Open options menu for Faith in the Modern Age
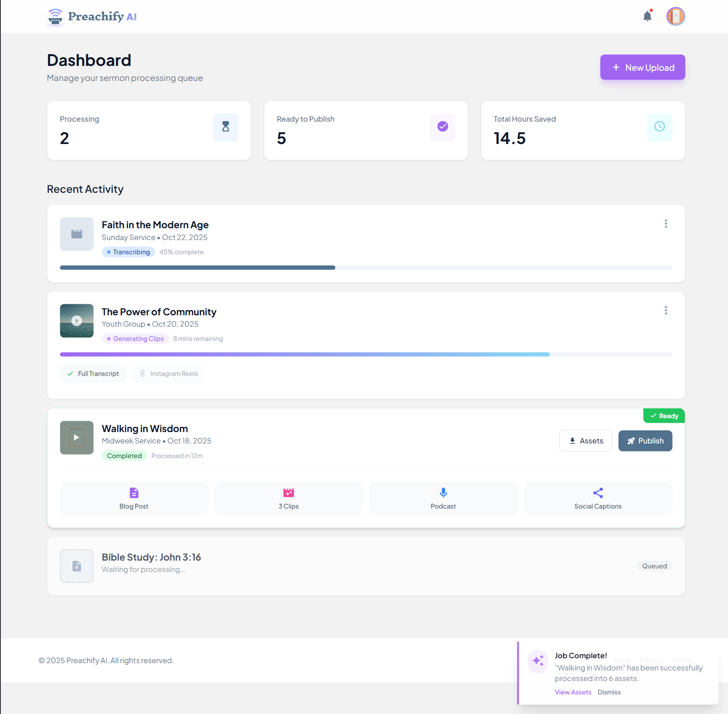Viewport: 728px width, 714px height. [666, 223]
